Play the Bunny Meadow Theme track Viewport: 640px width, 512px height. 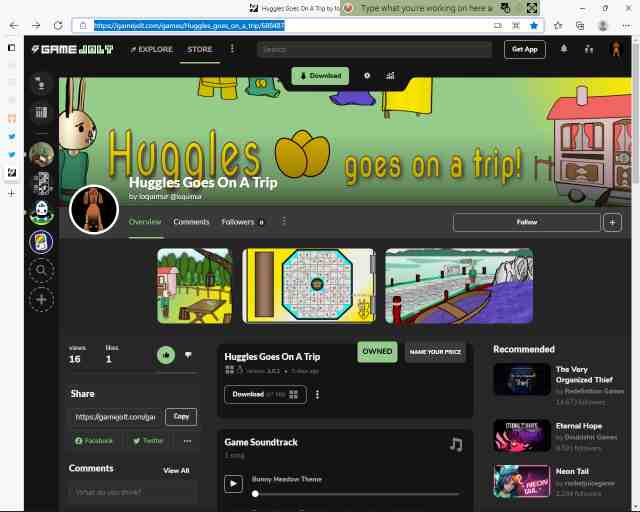pos(233,484)
